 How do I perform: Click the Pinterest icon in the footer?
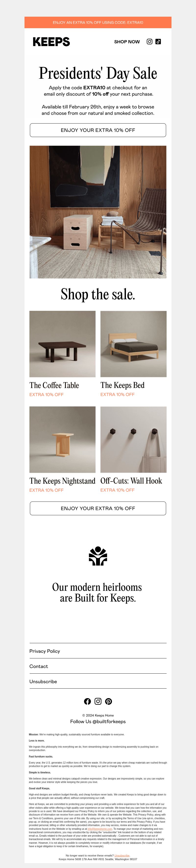109,701
